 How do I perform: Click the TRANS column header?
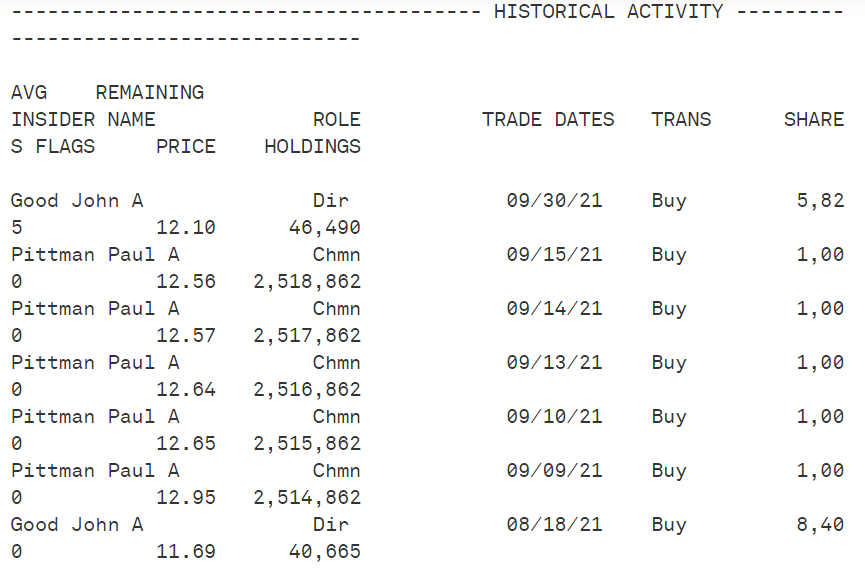click(x=681, y=120)
